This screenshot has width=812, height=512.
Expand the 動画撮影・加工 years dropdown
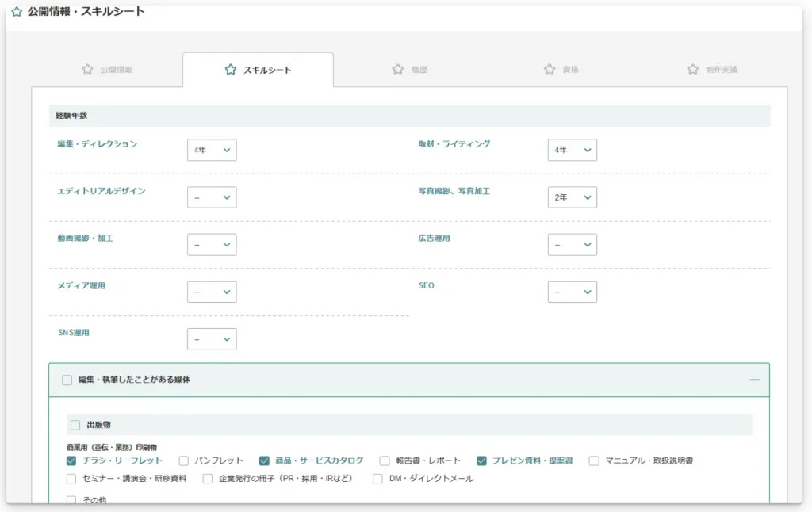click(x=212, y=245)
